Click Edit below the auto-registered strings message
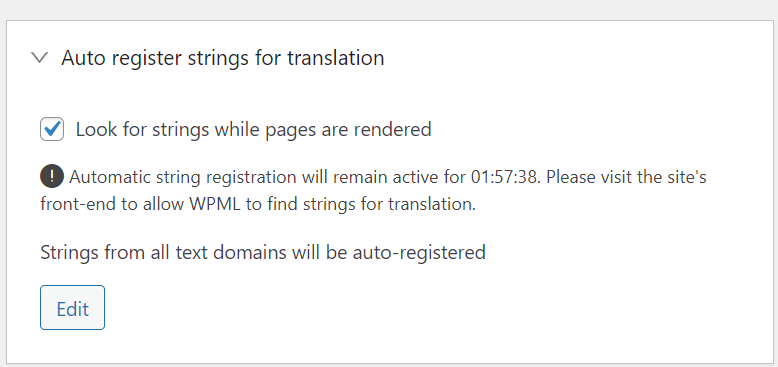This screenshot has width=778, height=367. coord(72,307)
